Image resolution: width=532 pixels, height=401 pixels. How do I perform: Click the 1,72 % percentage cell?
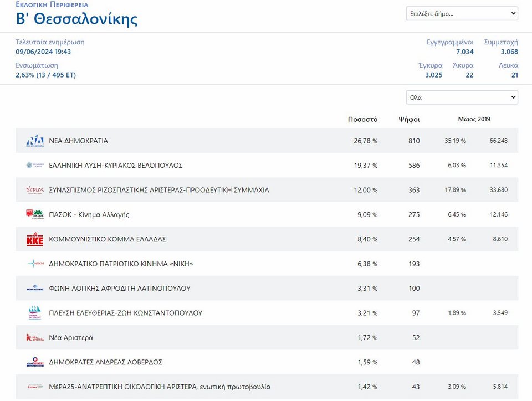click(367, 338)
